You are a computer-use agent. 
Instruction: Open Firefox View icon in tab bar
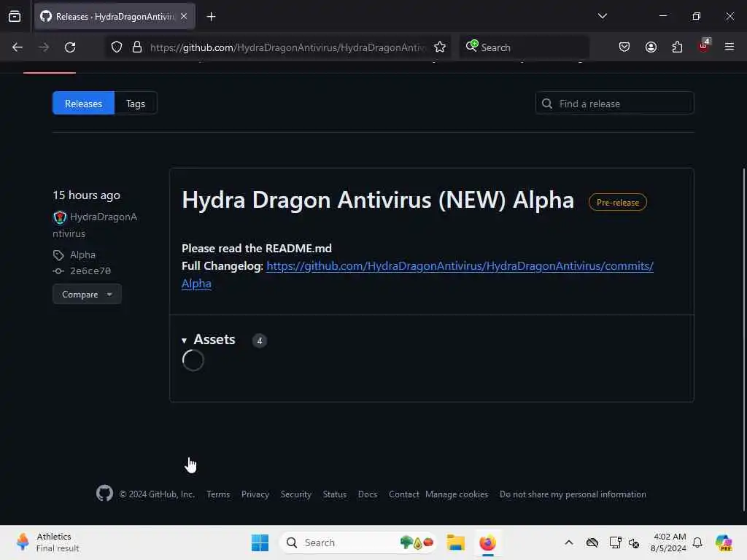click(15, 17)
